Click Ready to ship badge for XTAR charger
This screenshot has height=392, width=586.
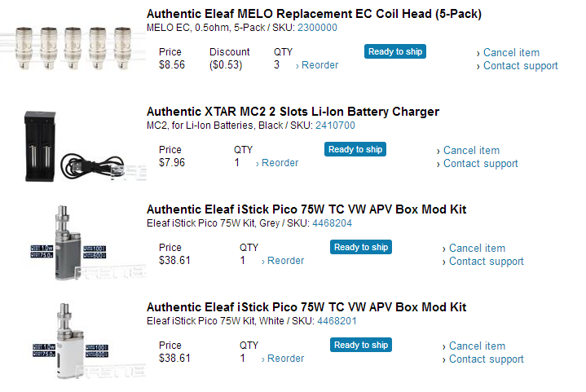[x=355, y=150]
